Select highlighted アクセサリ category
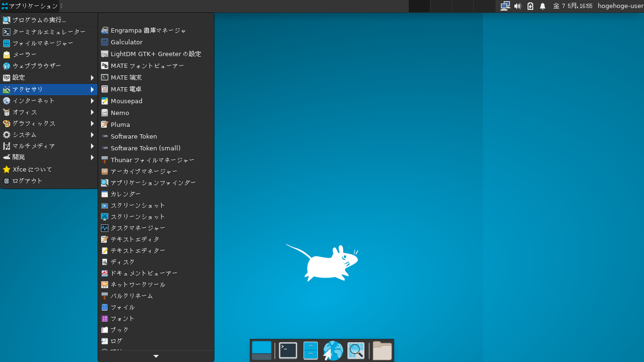The height and width of the screenshot is (362, 644). tap(49, 89)
